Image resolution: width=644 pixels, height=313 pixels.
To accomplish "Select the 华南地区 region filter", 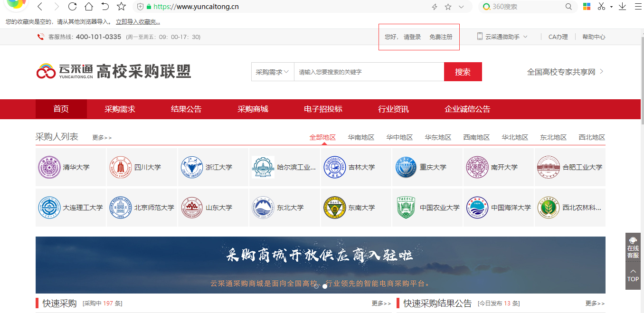I will 361,137.
